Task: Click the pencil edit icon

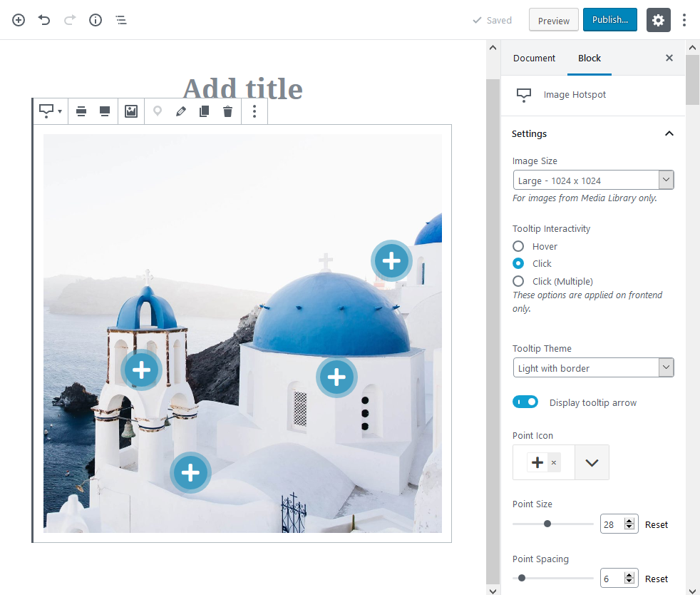Action: (181, 111)
